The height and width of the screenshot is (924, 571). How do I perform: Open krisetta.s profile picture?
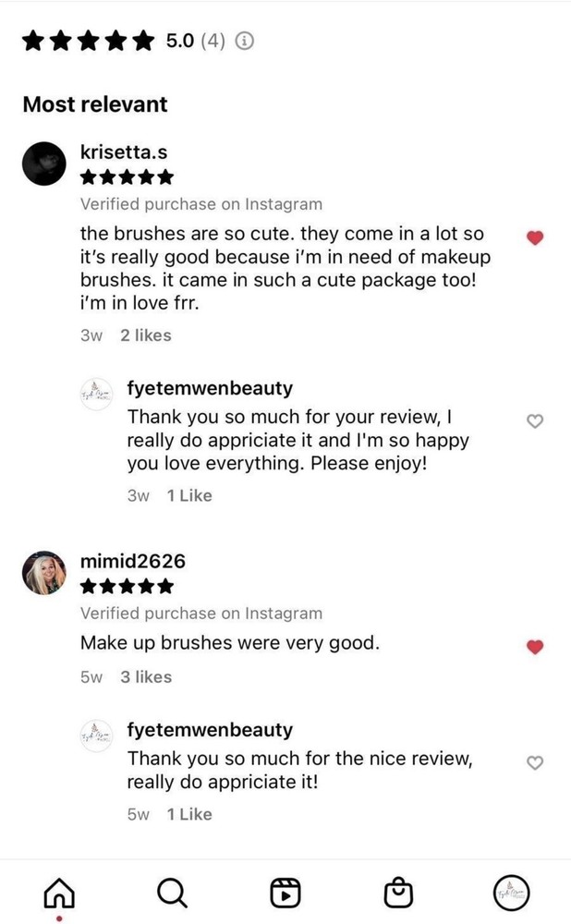tap(44, 164)
